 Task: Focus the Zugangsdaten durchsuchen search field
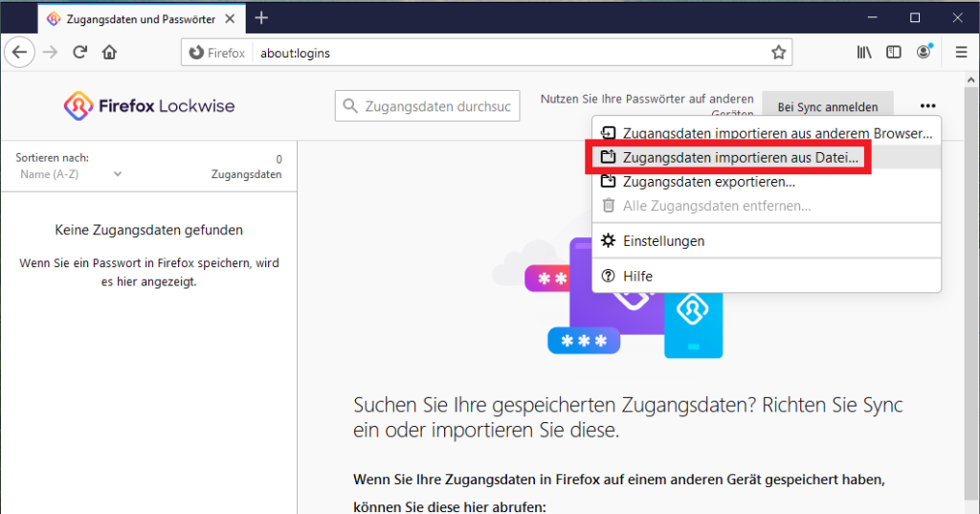(427, 105)
